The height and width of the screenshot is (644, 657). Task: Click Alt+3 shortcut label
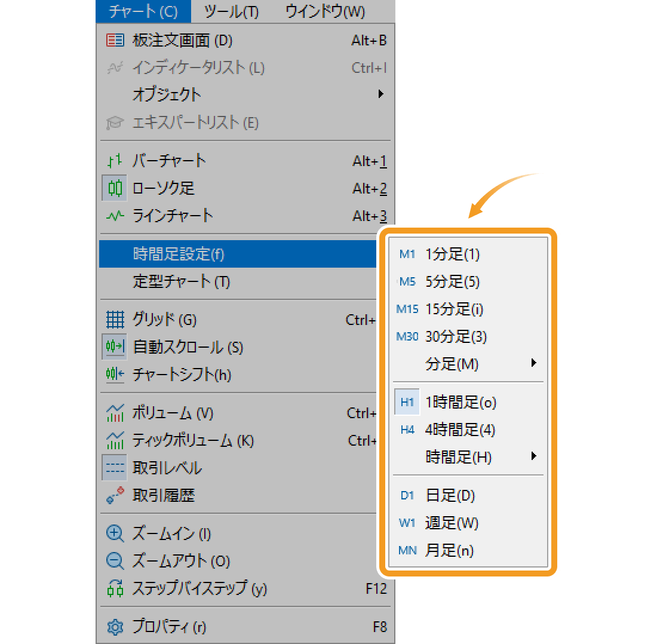tap(370, 216)
